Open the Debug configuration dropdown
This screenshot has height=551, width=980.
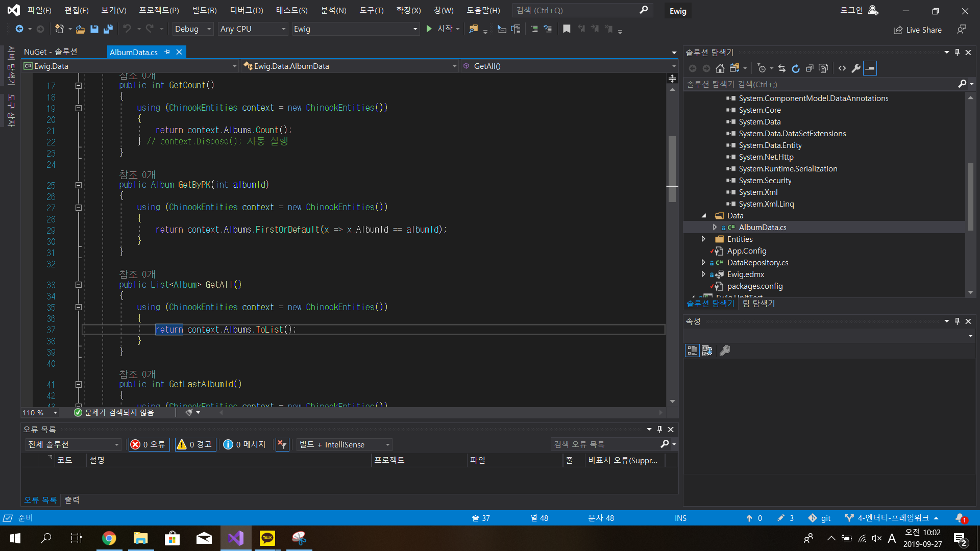point(192,29)
